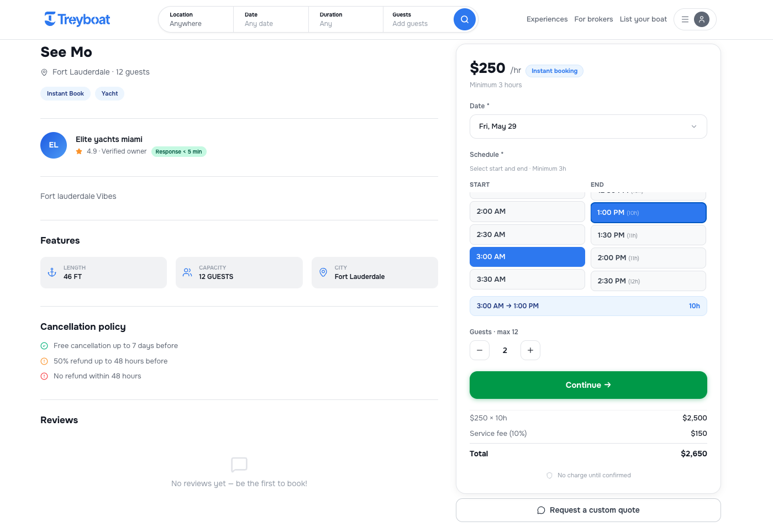Click the blue search magnifier button
This screenshot has height=532, width=773.
click(x=465, y=19)
